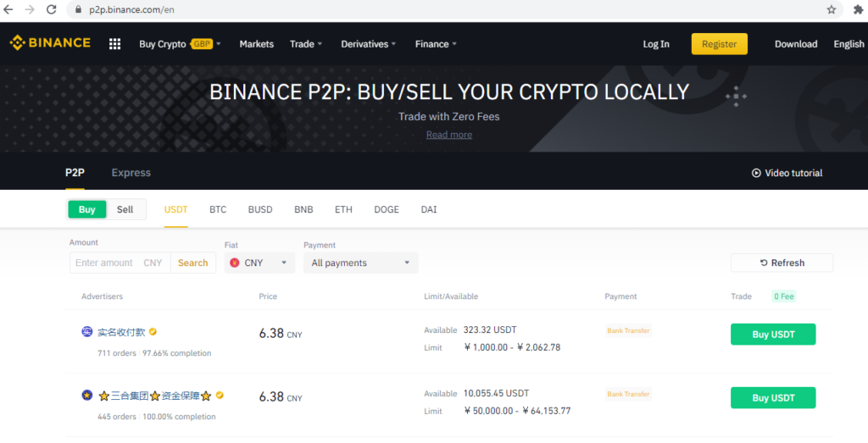The image size is (868, 443).
Task: Click the Search button
Action: tap(192, 263)
